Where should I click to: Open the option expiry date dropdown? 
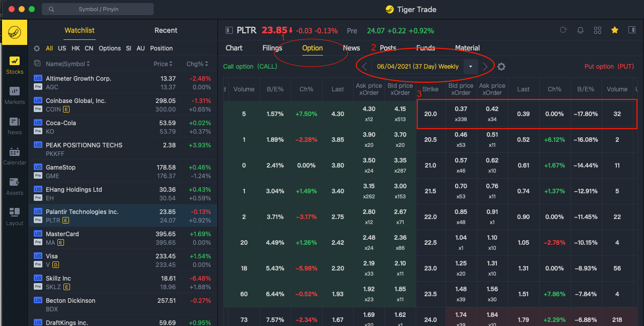[x=471, y=67]
